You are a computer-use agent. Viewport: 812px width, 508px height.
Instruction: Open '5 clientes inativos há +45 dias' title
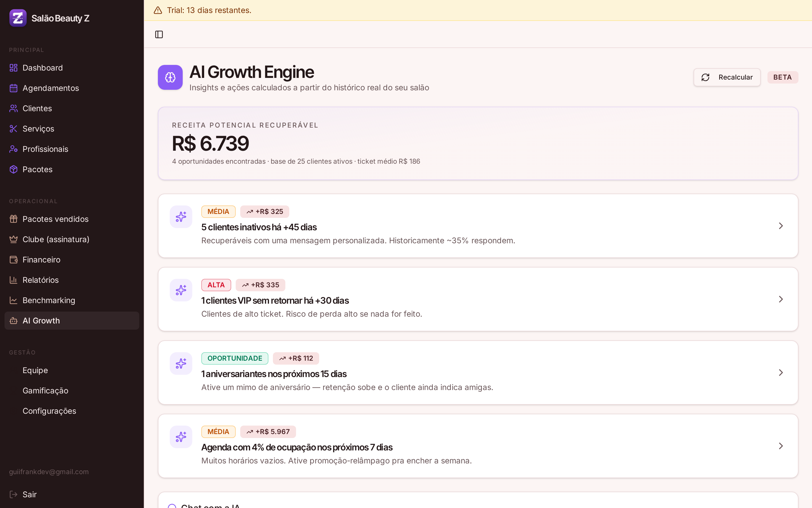[259, 227]
